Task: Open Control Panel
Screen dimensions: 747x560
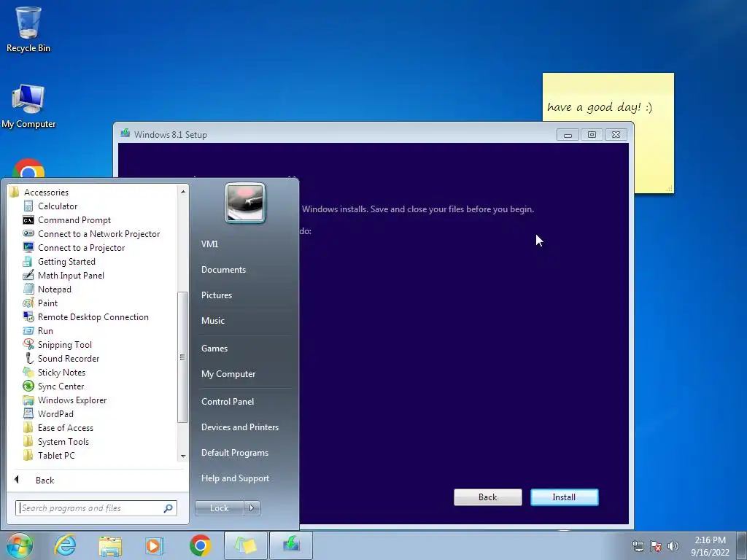Action: point(228,402)
